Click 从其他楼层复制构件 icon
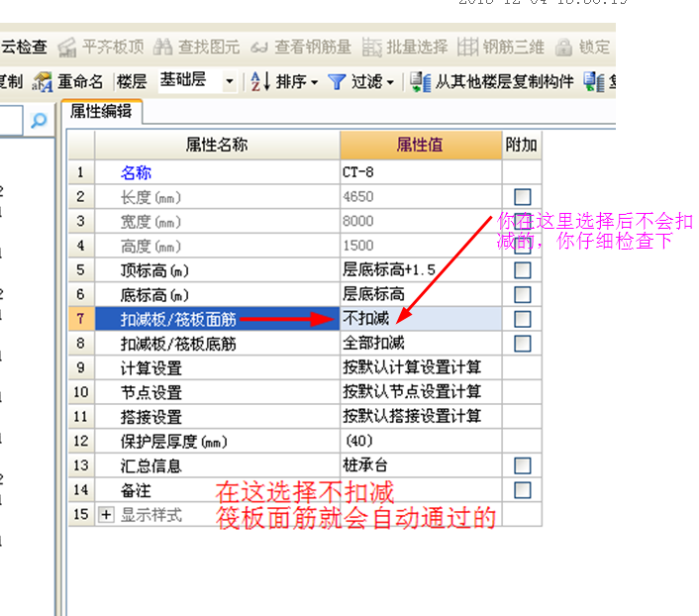 [421, 82]
